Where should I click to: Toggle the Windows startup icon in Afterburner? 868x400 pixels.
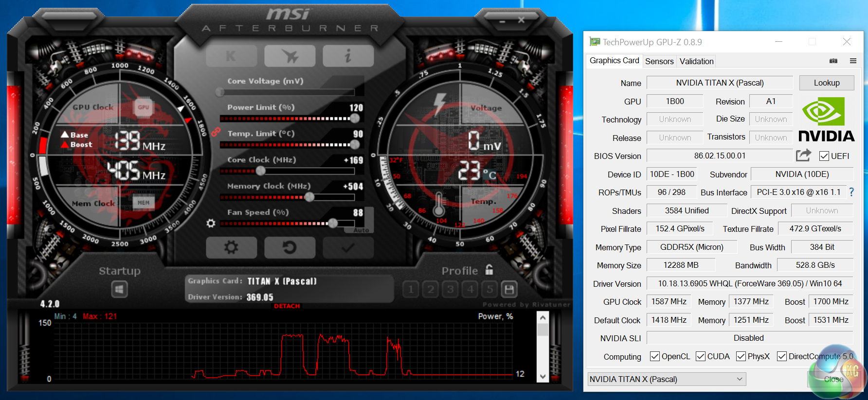point(119,290)
